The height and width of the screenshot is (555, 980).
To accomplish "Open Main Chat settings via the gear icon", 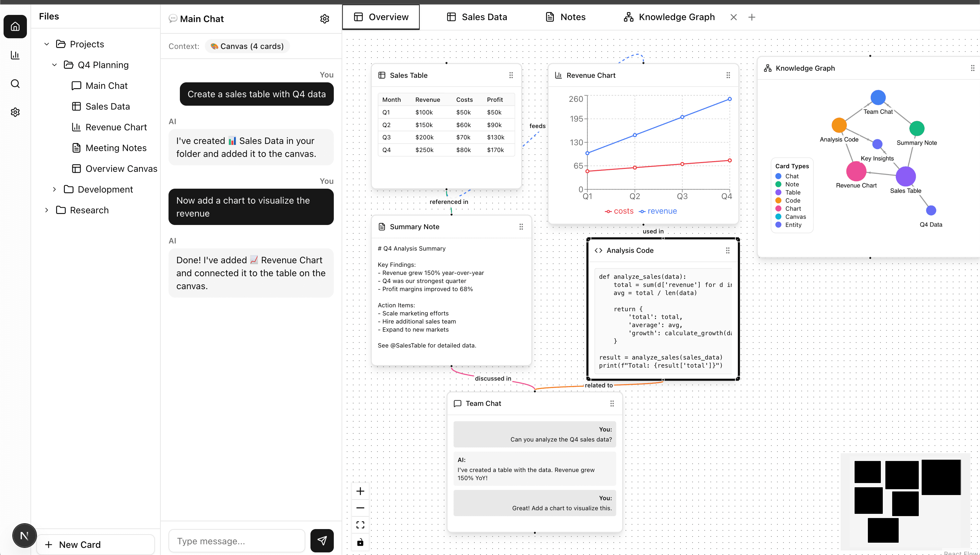I will click(324, 18).
